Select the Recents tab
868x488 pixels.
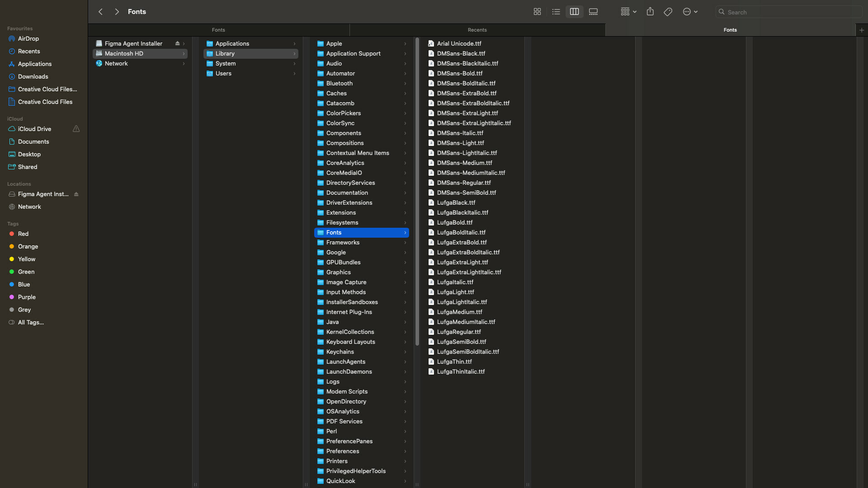point(477,29)
